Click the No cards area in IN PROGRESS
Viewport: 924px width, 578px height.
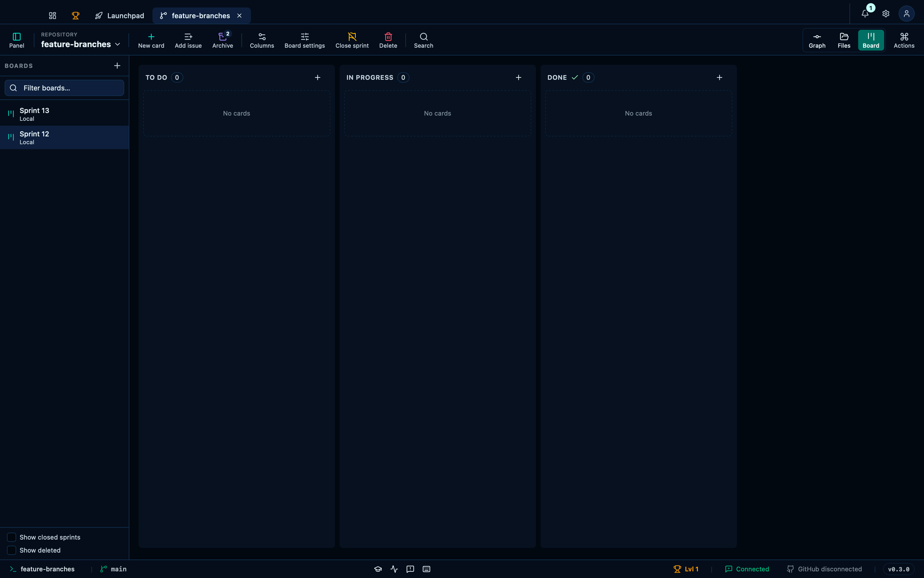coord(437,113)
